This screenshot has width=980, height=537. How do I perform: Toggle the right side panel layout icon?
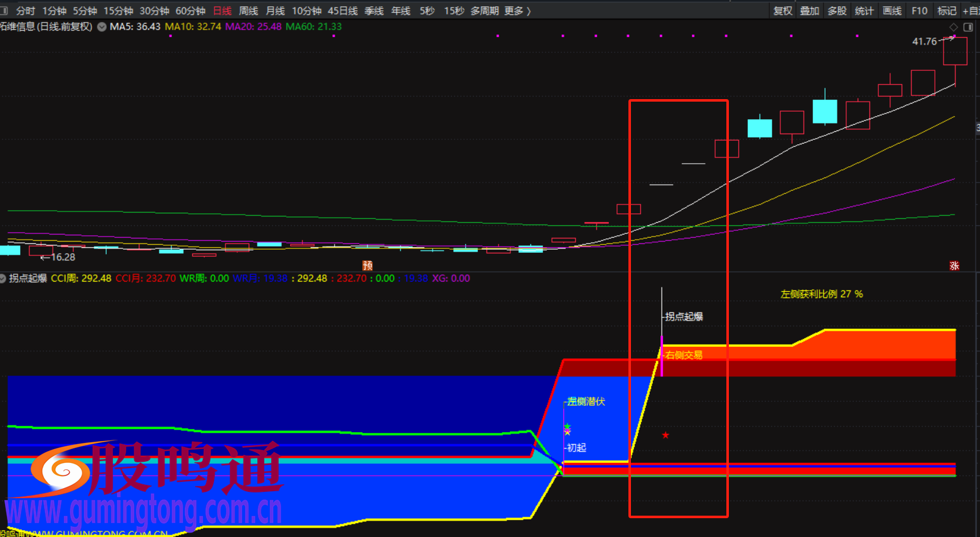[x=967, y=27]
